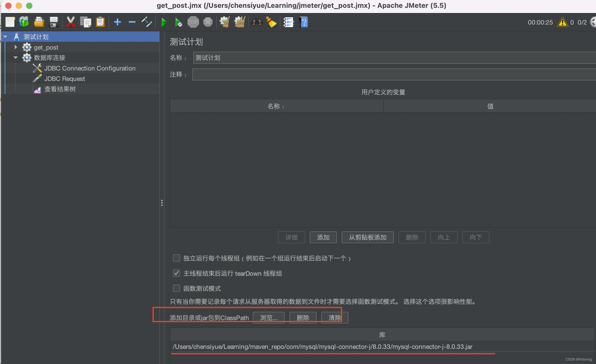The height and width of the screenshot is (364, 596).
Task: Select the 测试计划 root tree item
Action: click(36, 37)
